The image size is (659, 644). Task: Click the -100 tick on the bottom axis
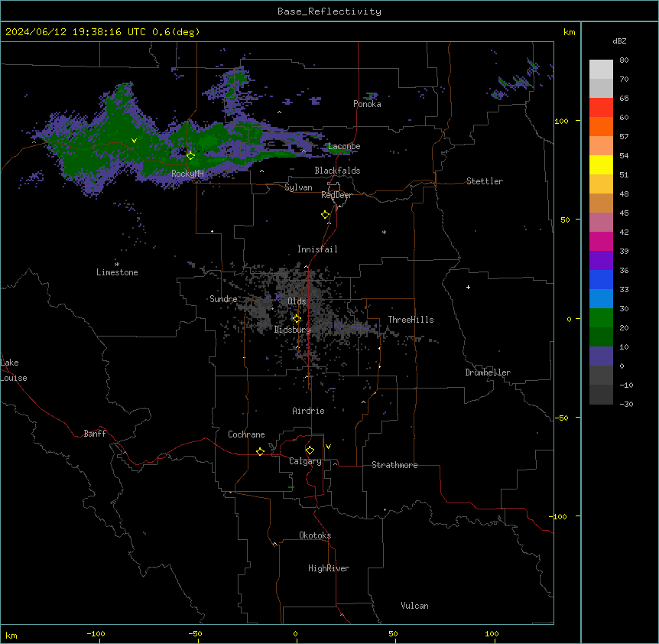(96, 633)
